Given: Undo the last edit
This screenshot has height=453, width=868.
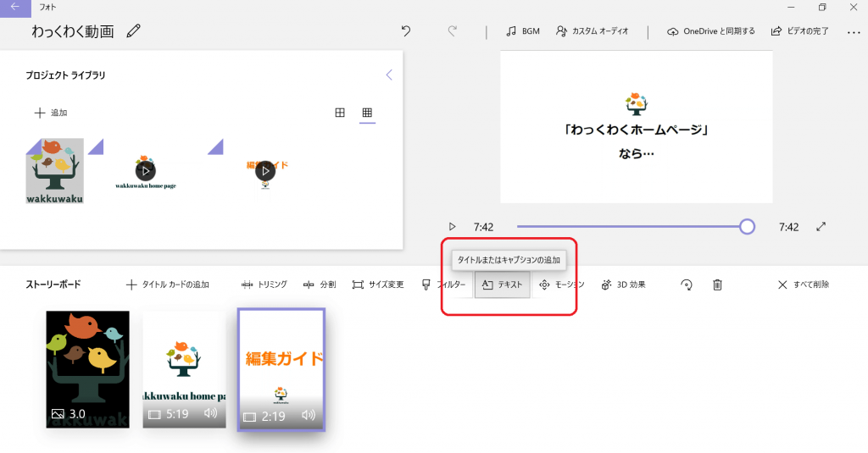Looking at the screenshot, I should (406, 31).
